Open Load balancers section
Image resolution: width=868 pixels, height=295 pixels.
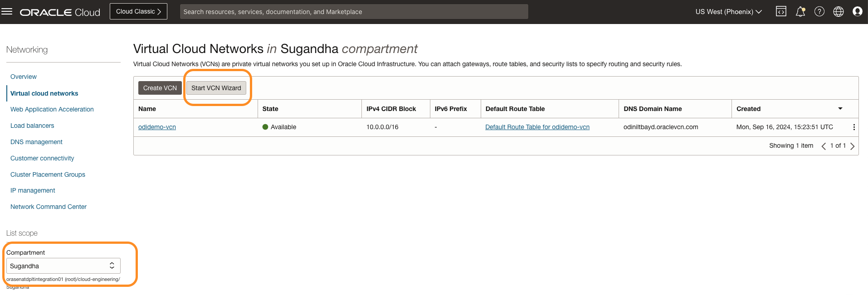32,126
